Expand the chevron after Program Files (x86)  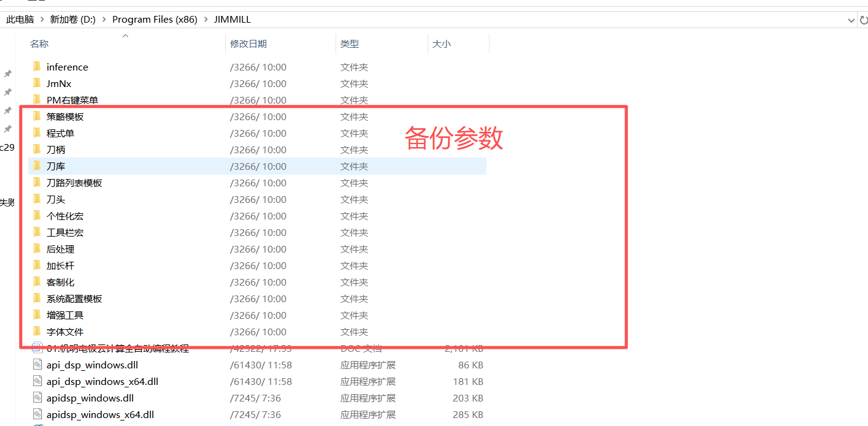point(205,20)
